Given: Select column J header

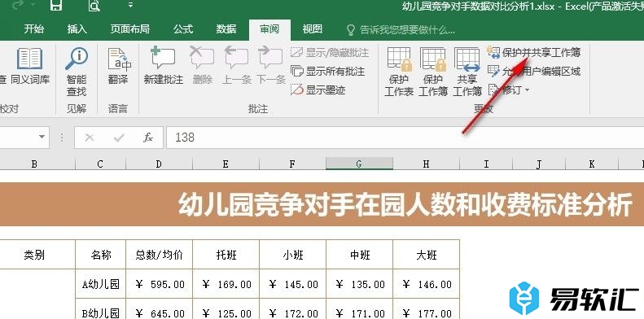Looking at the screenshot, I should point(539,164).
